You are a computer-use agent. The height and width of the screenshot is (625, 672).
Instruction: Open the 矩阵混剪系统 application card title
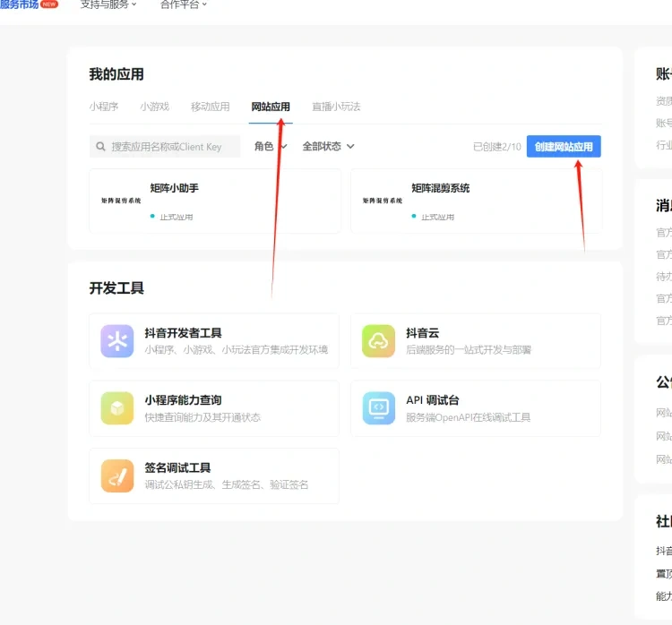tap(441, 188)
